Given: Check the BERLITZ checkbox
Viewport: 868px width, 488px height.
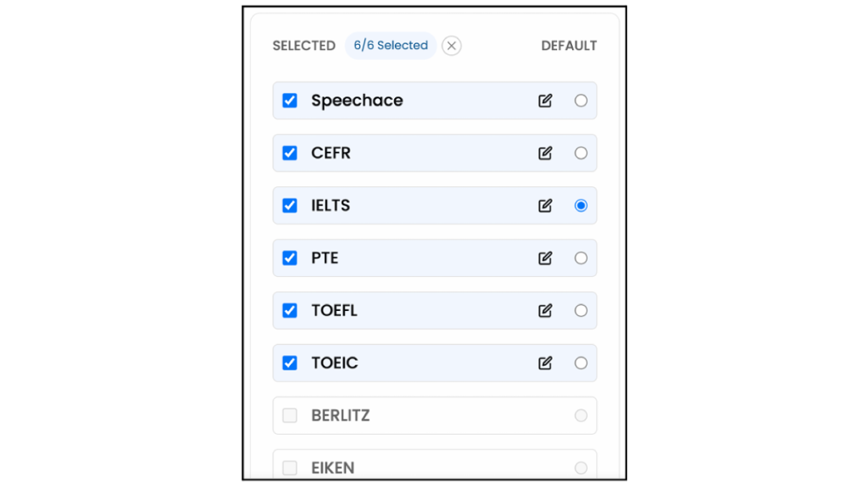Looking at the screenshot, I should point(290,416).
